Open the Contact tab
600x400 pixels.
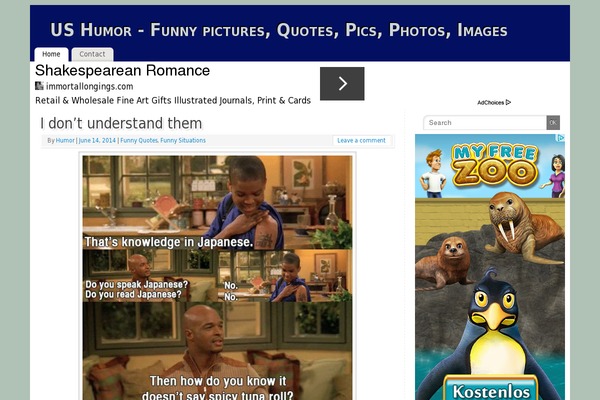pyautogui.click(x=92, y=54)
